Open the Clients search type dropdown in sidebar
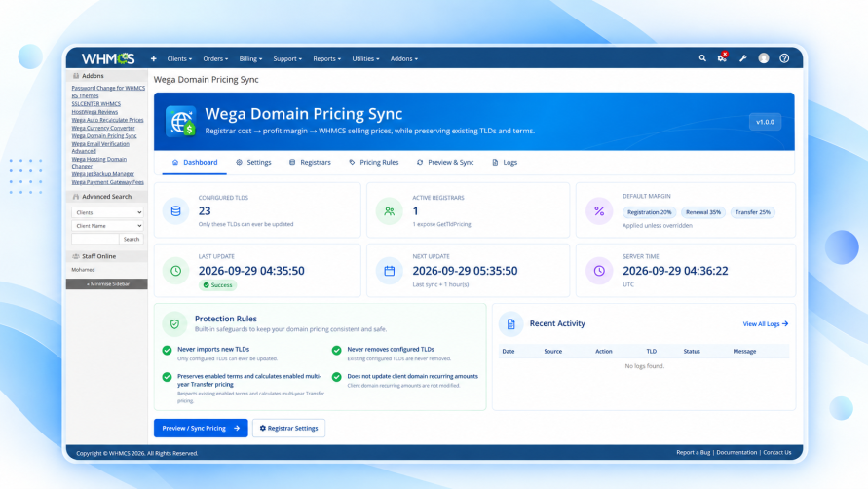868x489 pixels. pos(107,212)
